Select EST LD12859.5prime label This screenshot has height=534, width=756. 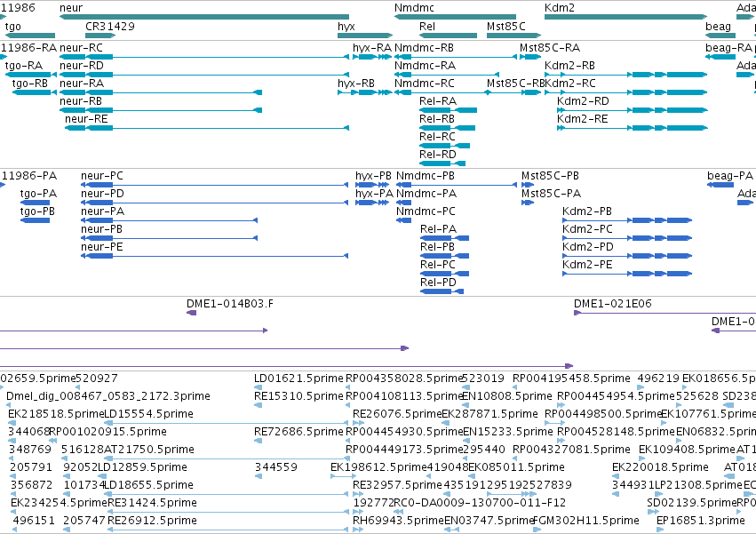[x=142, y=468]
